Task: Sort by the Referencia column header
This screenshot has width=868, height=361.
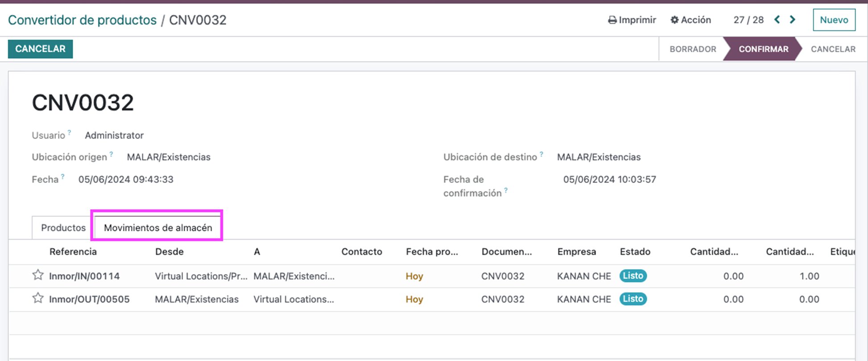Action: (x=73, y=252)
